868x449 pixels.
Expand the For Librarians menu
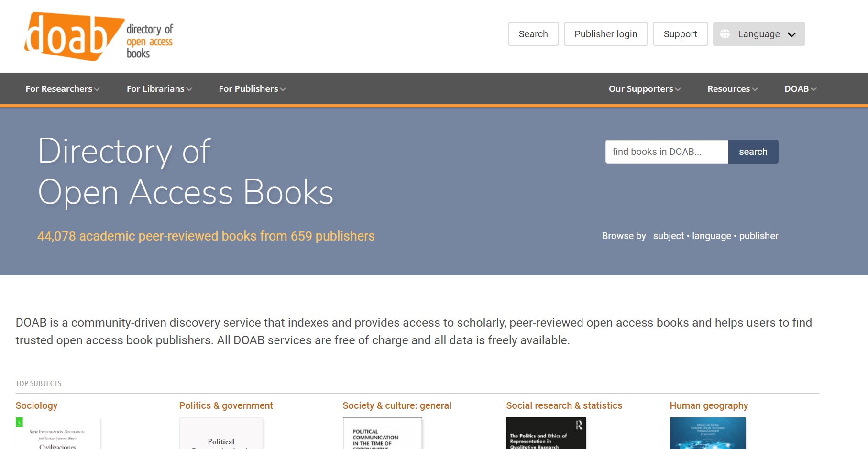tap(159, 89)
